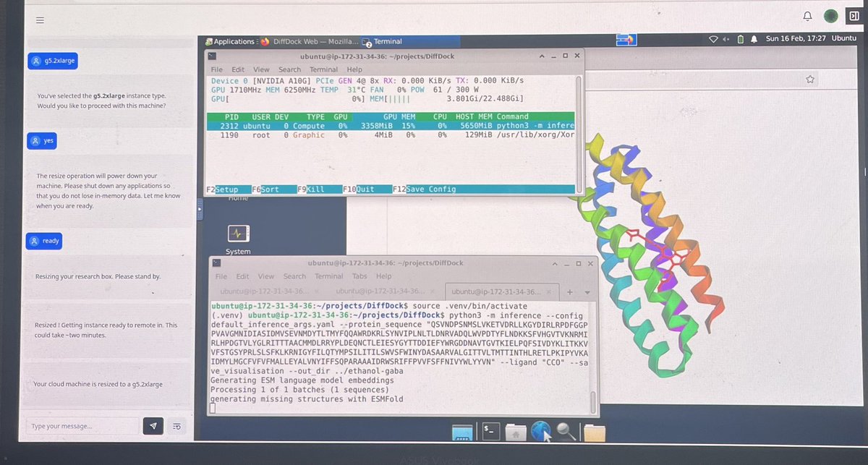Open Help menu in the GPU monitor terminal
This screenshot has height=465, width=868.
(x=355, y=69)
